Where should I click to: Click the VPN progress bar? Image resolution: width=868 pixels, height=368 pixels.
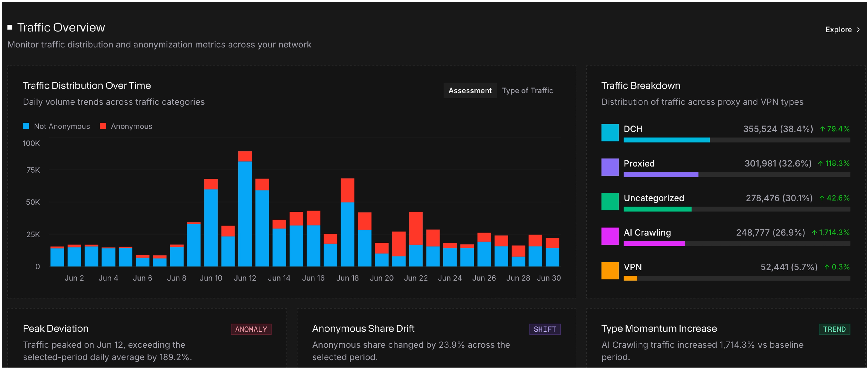pos(737,278)
